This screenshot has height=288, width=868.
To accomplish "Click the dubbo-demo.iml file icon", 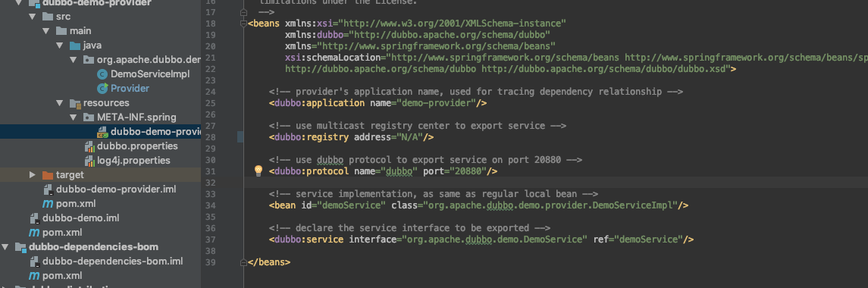I will (x=34, y=218).
